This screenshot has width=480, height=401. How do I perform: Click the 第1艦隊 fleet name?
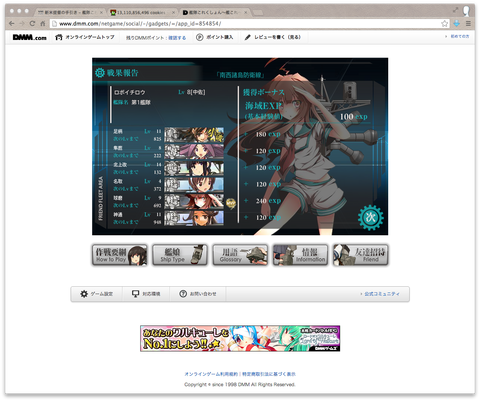click(141, 102)
